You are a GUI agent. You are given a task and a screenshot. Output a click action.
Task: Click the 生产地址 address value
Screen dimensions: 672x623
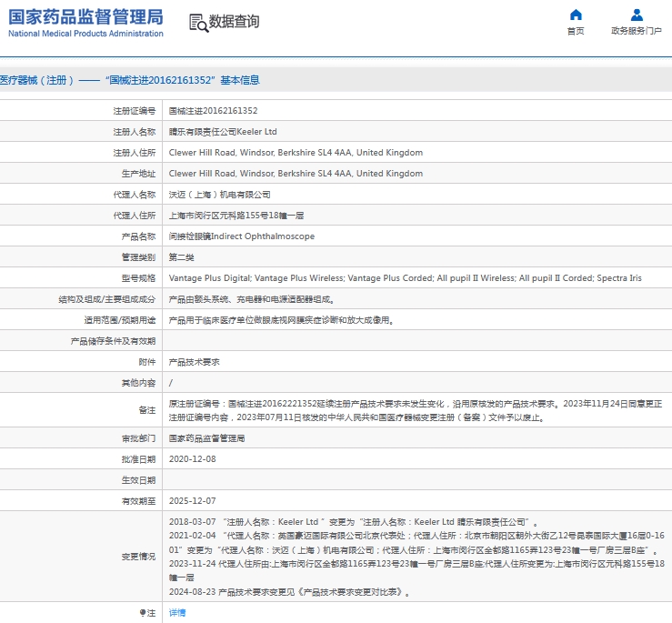(296, 174)
